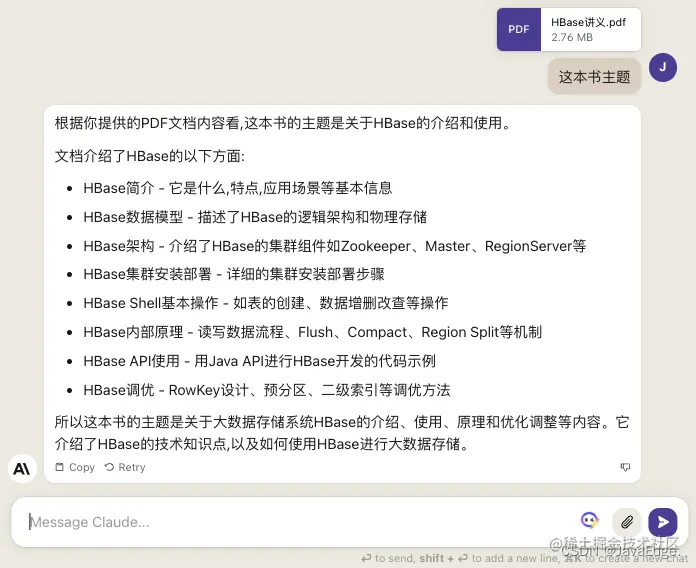696x568 pixels.
Task: Click the line 文档介绍了HBase的以下方面
Action: (150, 156)
